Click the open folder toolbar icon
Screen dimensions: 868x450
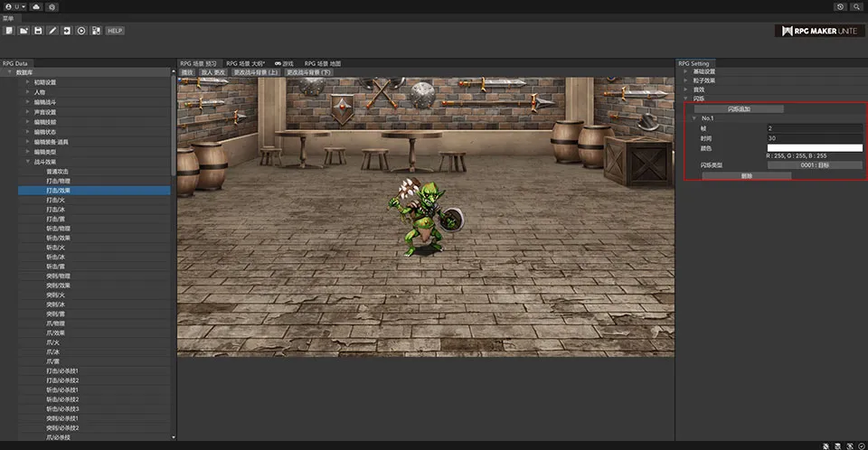(24, 31)
